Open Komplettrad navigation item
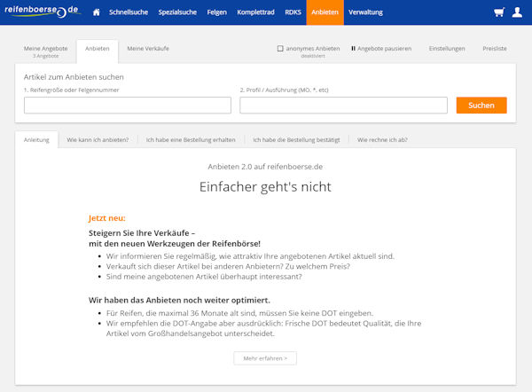The width and height of the screenshot is (532, 392). 258,12
